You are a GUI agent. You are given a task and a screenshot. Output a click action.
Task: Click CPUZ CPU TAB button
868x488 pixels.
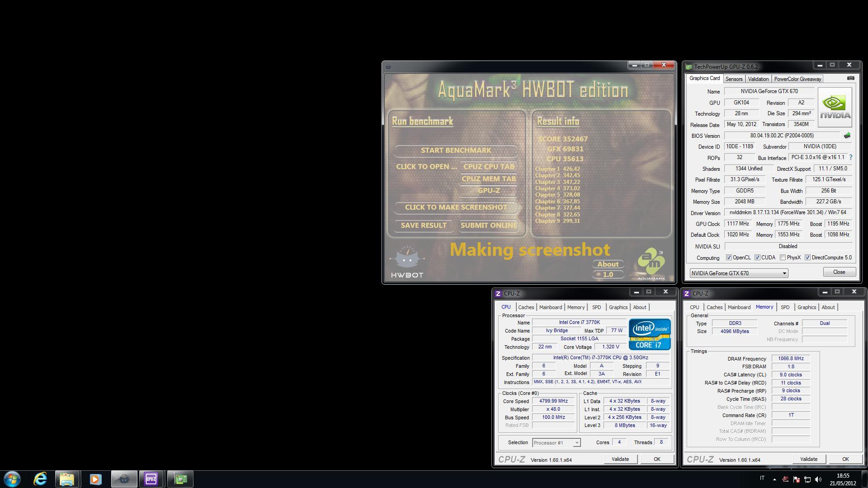pos(489,167)
